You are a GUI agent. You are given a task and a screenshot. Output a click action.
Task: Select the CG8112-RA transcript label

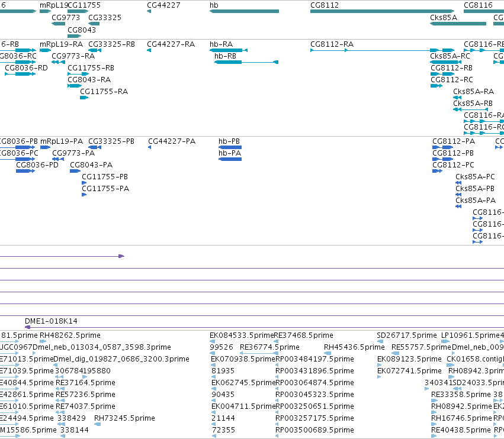[332, 44]
